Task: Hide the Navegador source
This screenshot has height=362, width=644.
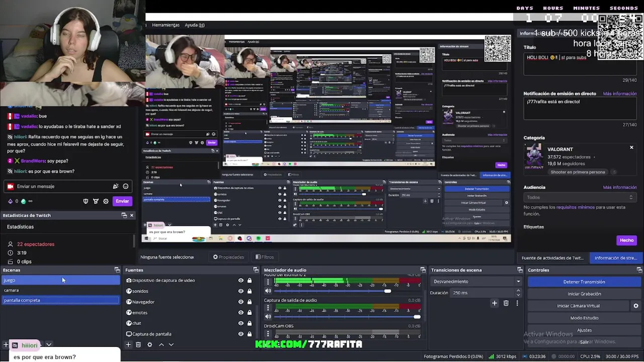Action: 240,302
